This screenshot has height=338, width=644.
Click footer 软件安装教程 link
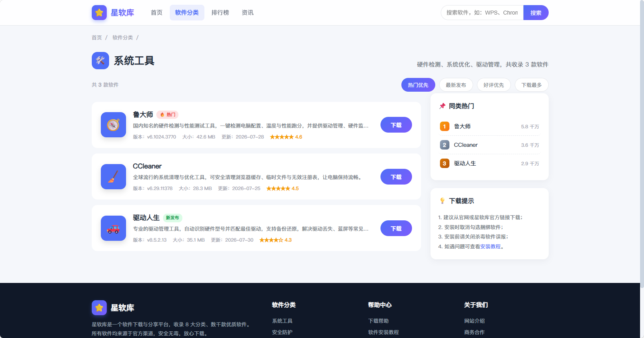click(384, 332)
